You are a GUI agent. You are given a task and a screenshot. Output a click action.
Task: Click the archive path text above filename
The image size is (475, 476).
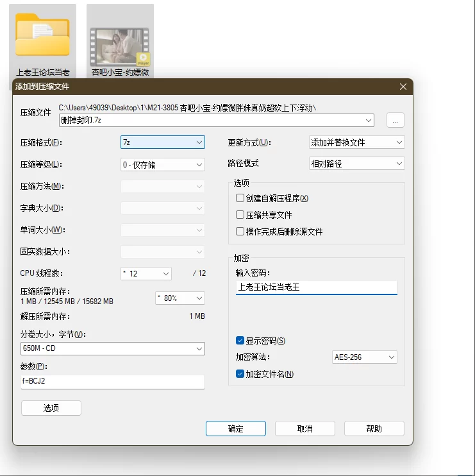pyautogui.click(x=187, y=108)
